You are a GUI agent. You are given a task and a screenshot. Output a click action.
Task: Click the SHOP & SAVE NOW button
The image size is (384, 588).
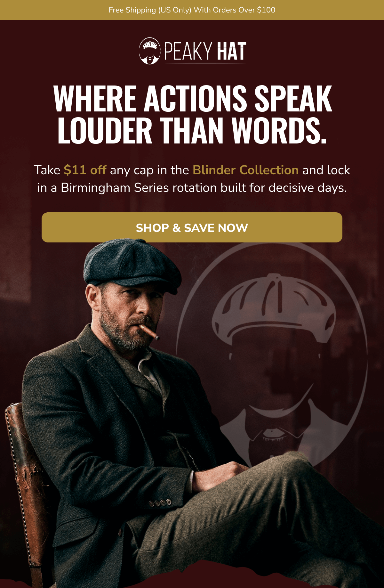tap(192, 227)
